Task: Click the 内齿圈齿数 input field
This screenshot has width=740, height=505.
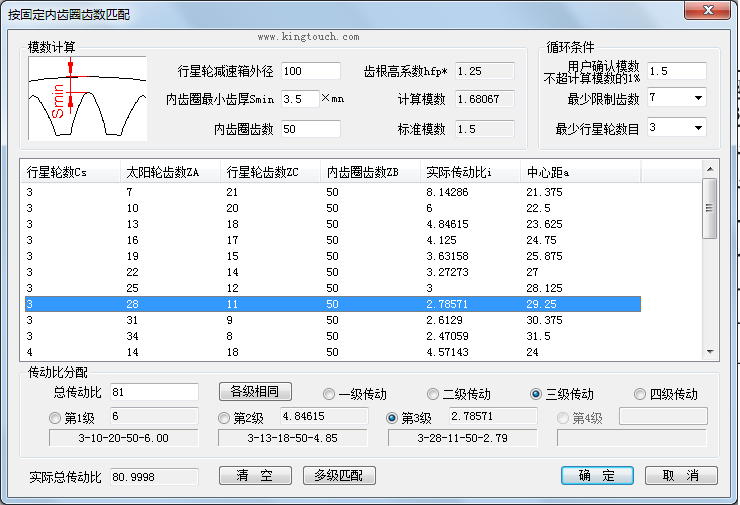Action: [311, 129]
